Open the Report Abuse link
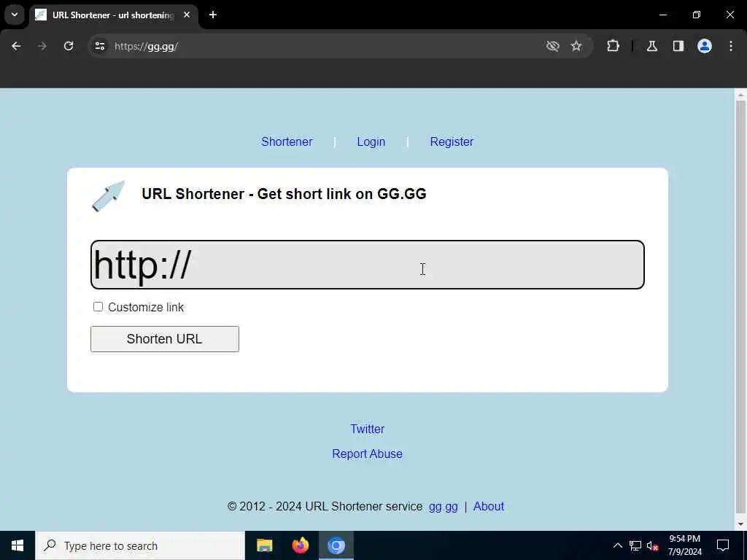 [x=368, y=454]
